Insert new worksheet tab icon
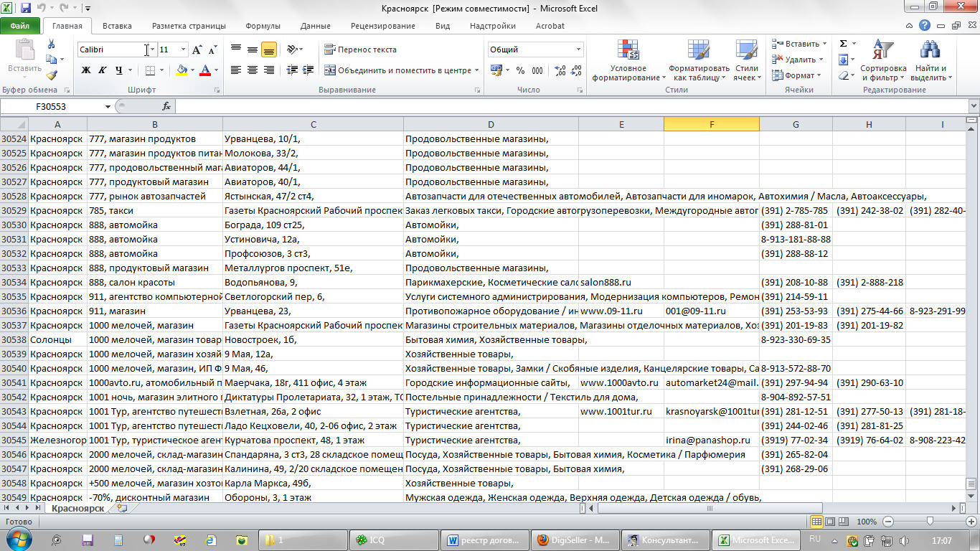The width and height of the screenshot is (980, 551). [122, 508]
